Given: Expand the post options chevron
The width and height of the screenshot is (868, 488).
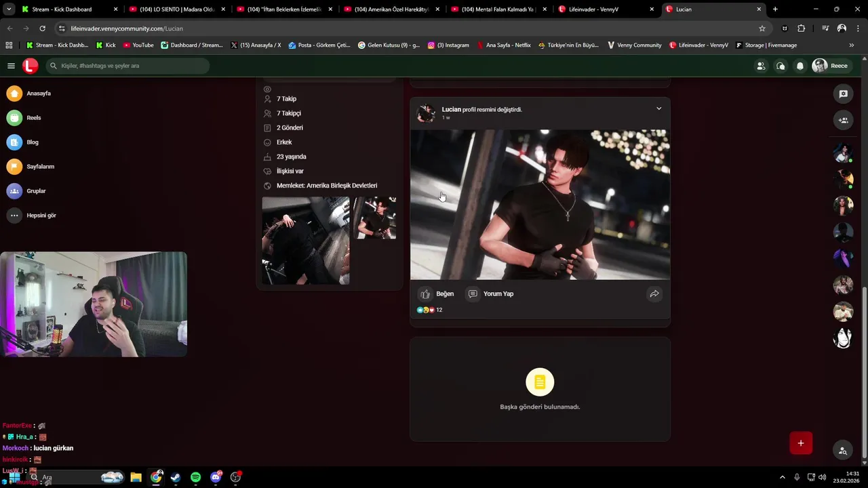Looking at the screenshot, I should click(658, 108).
